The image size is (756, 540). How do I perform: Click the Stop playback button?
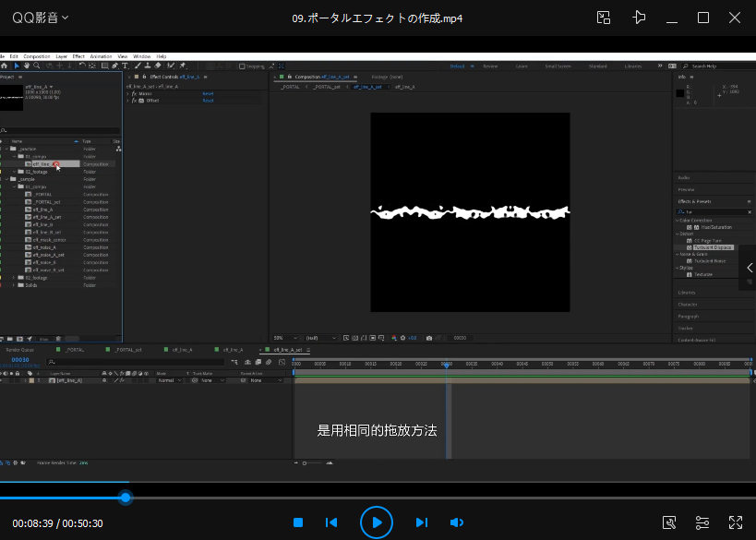pos(298,522)
